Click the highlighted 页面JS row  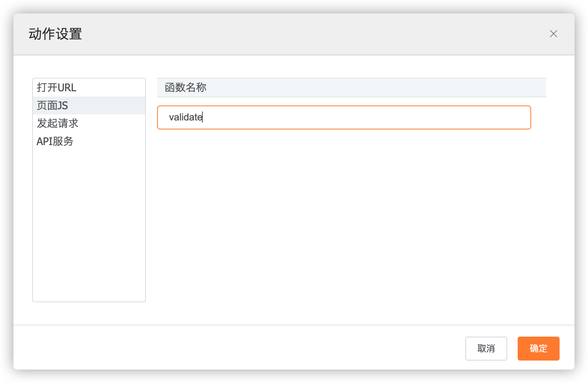point(89,105)
